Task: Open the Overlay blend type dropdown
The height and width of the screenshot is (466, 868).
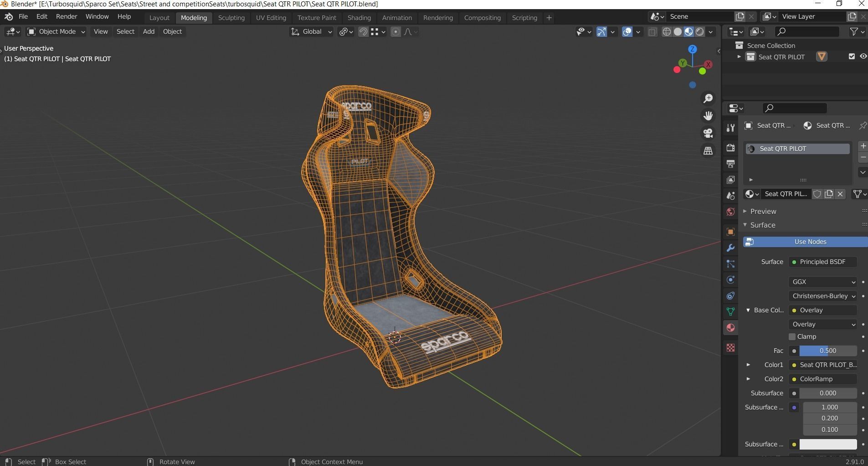Action: pyautogui.click(x=823, y=324)
